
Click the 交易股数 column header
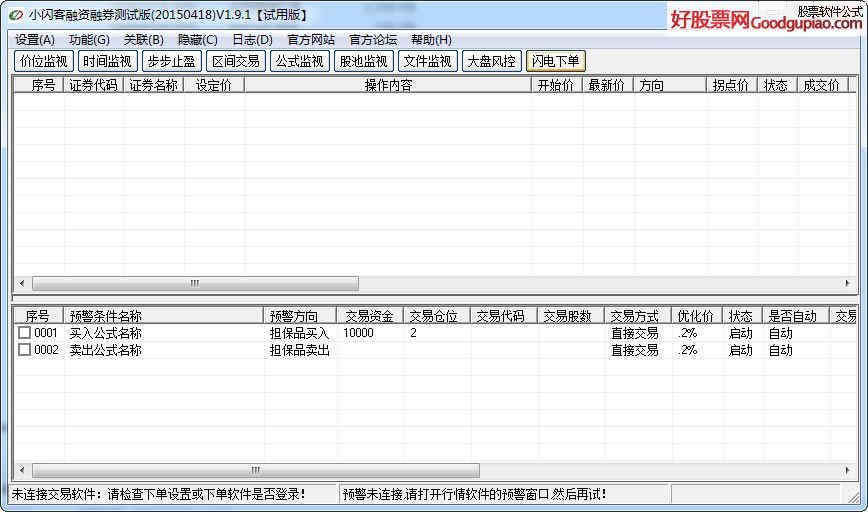(x=570, y=316)
